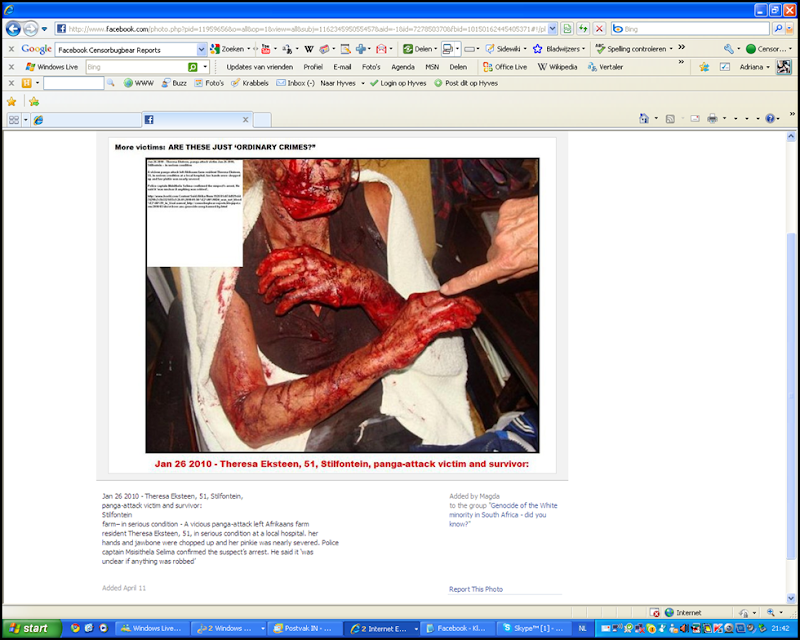This screenshot has height=640, width=800.
Task: Click the browser Back button
Action: click(13, 28)
